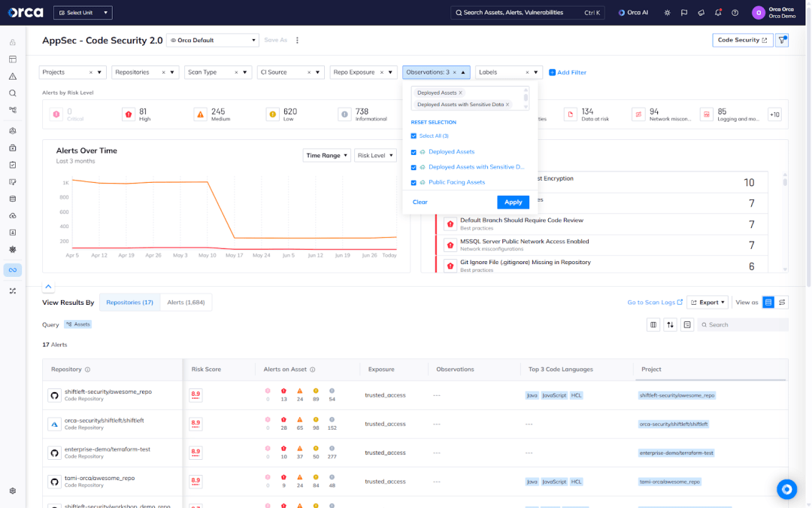Image resolution: width=812 pixels, height=508 pixels.
Task: Collapse the charts section chevron
Action: pos(48,286)
